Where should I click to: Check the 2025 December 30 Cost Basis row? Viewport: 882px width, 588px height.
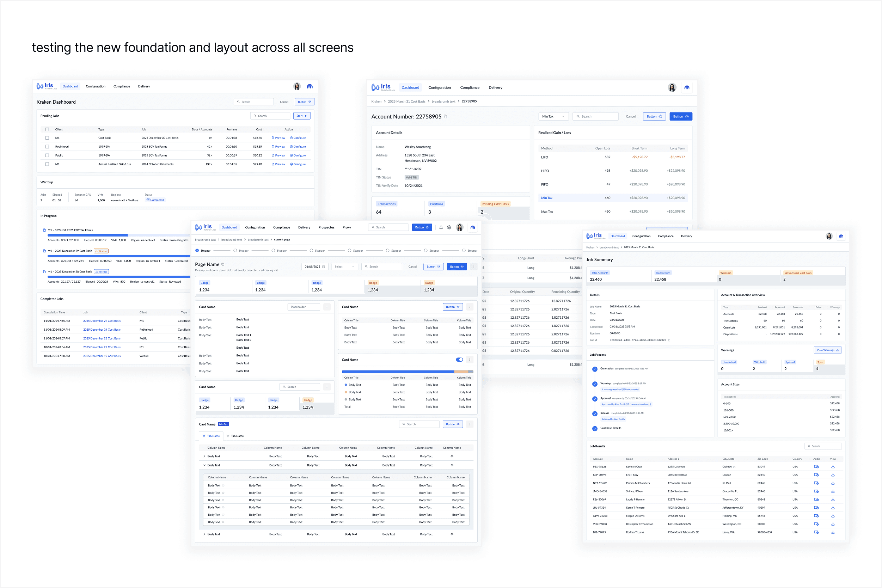click(47, 138)
